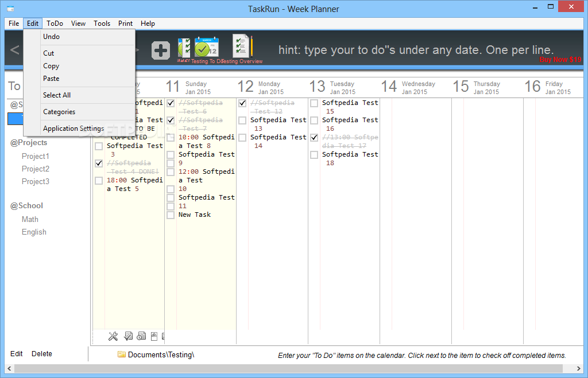Open the ToDo menu
The width and height of the screenshot is (588, 378).
[55, 23]
